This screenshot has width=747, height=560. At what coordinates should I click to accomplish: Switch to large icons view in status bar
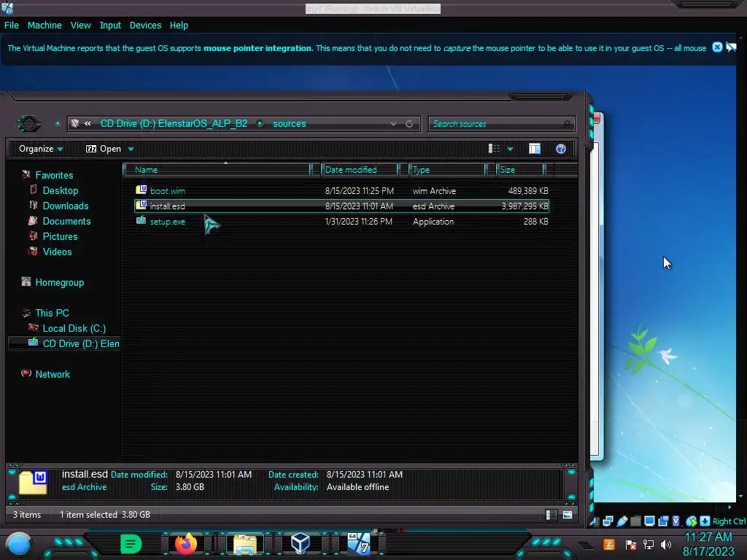[568, 515]
